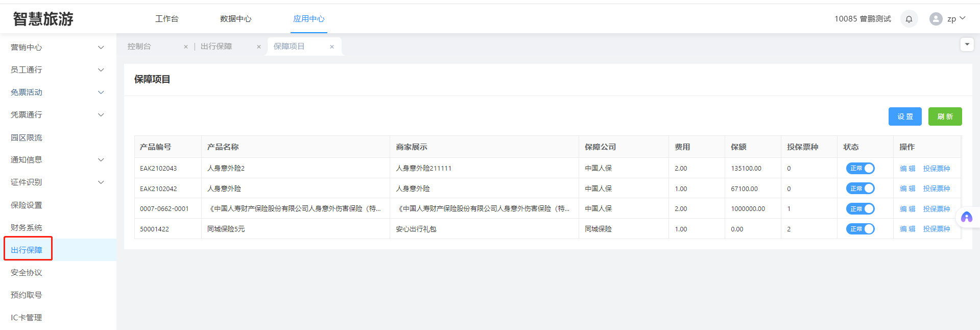Click the blue 设置 button
Screen dimensions: 980x330
tap(904, 116)
